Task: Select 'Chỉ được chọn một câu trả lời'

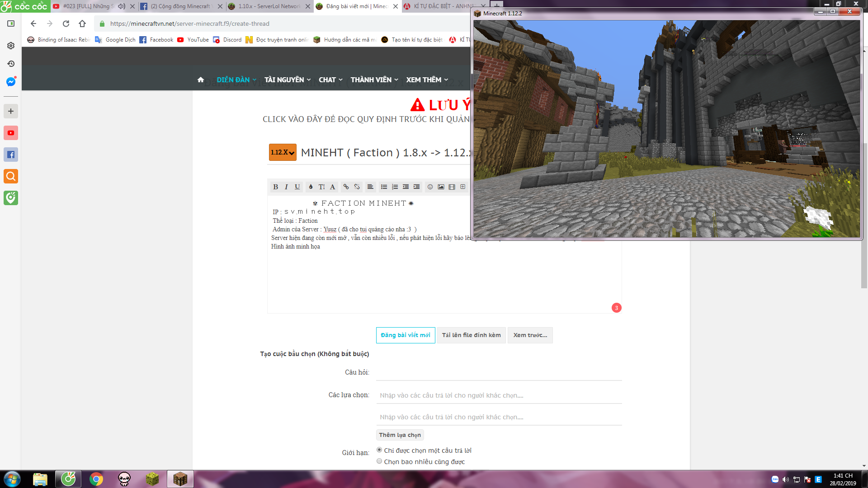Action: click(379, 450)
